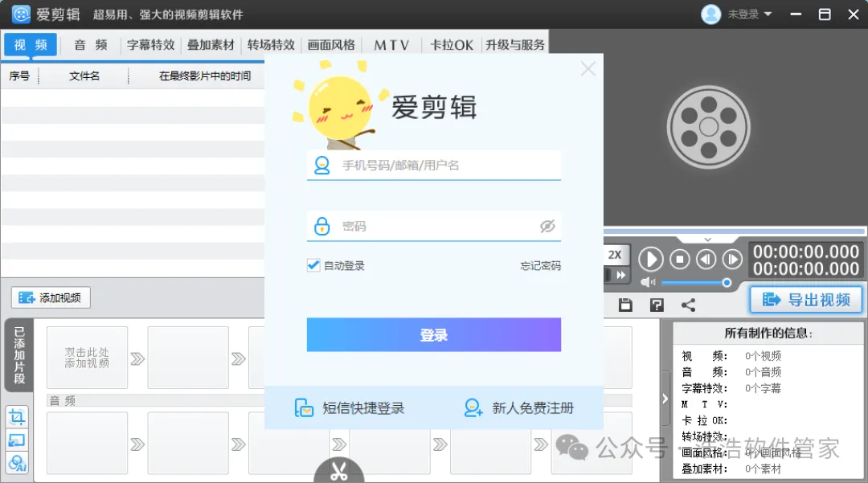Switch to the 音频 tab
The height and width of the screenshot is (483, 868).
click(x=91, y=45)
